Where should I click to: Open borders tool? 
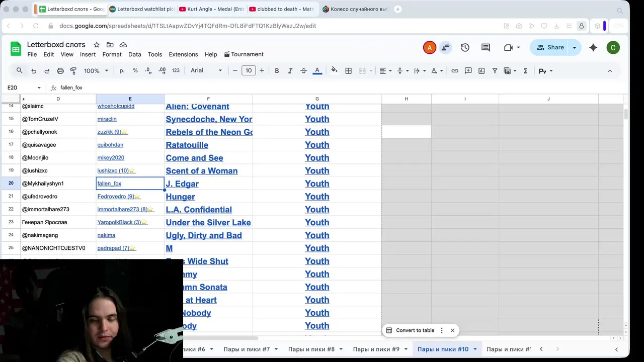(348, 71)
